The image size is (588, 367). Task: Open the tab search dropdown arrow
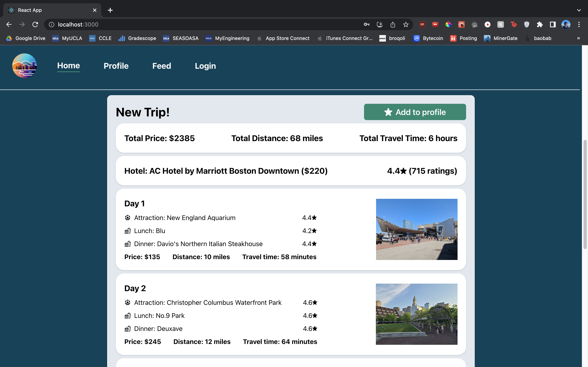pyautogui.click(x=579, y=10)
